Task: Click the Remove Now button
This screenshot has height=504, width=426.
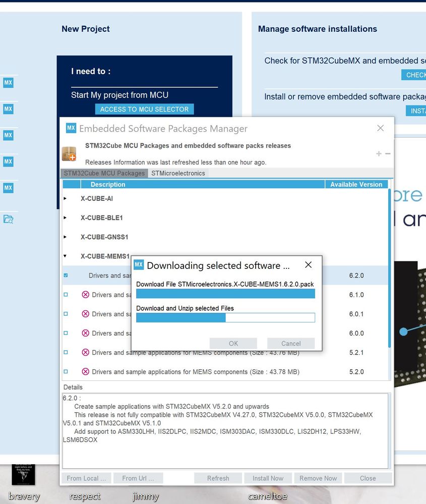Action: click(x=318, y=478)
